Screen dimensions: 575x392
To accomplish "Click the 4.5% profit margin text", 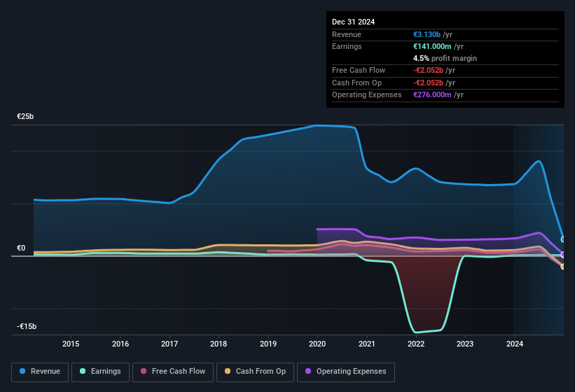I will [x=445, y=58].
